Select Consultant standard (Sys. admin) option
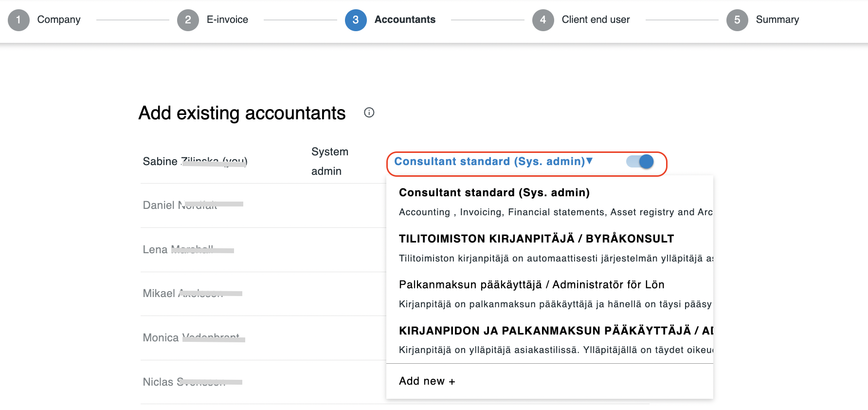868x410 pixels. click(494, 193)
